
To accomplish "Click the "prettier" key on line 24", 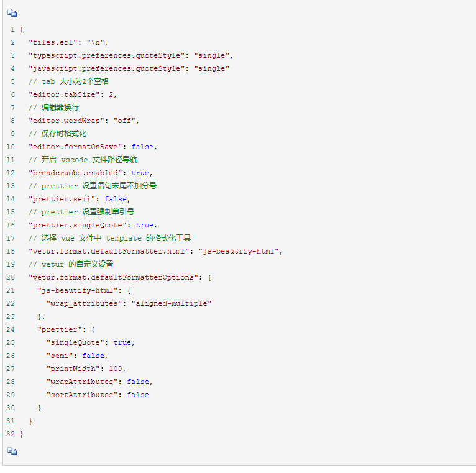I will [x=60, y=329].
